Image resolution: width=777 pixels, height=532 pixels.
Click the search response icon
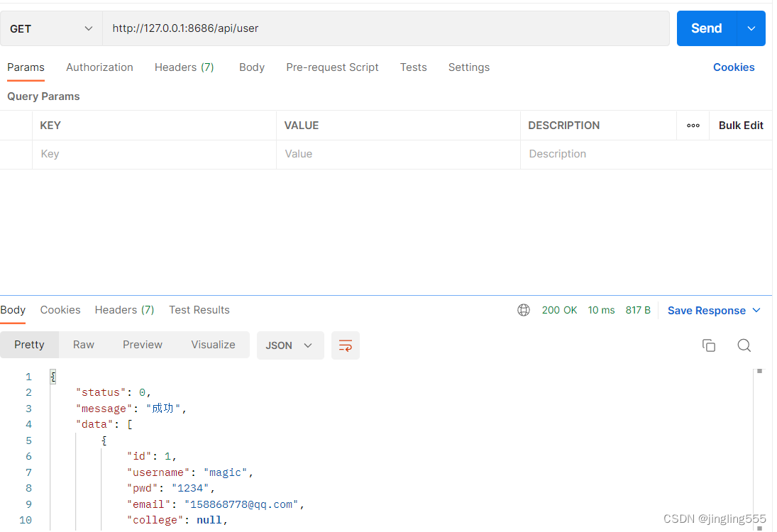(x=744, y=345)
